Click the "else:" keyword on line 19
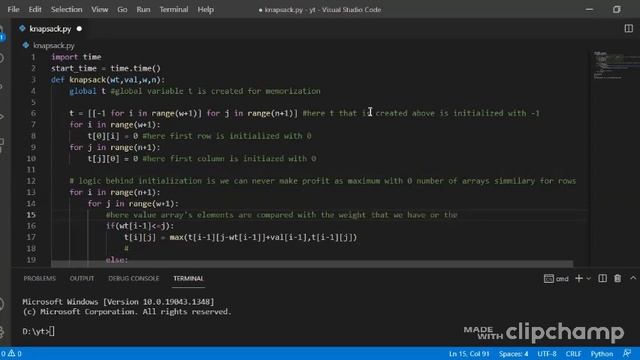Viewport: 640px width, 360px height. [x=117, y=260]
